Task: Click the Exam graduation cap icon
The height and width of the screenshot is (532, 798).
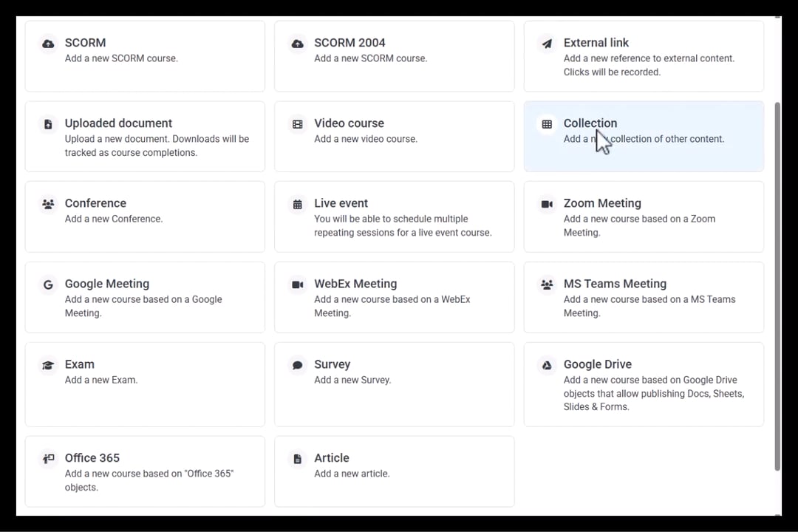Action: tap(48, 365)
